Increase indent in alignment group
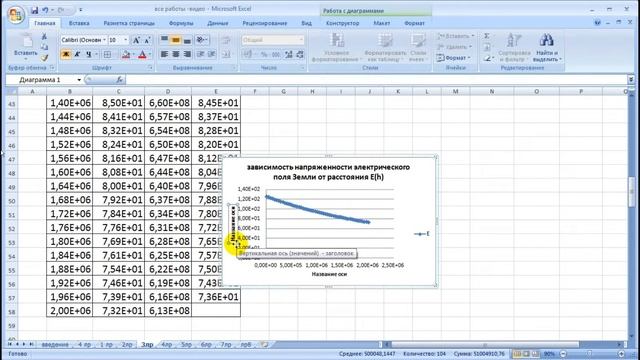 pos(212,54)
